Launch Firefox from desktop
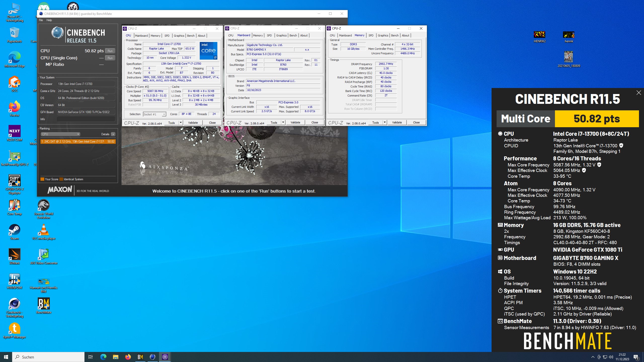 14,109
